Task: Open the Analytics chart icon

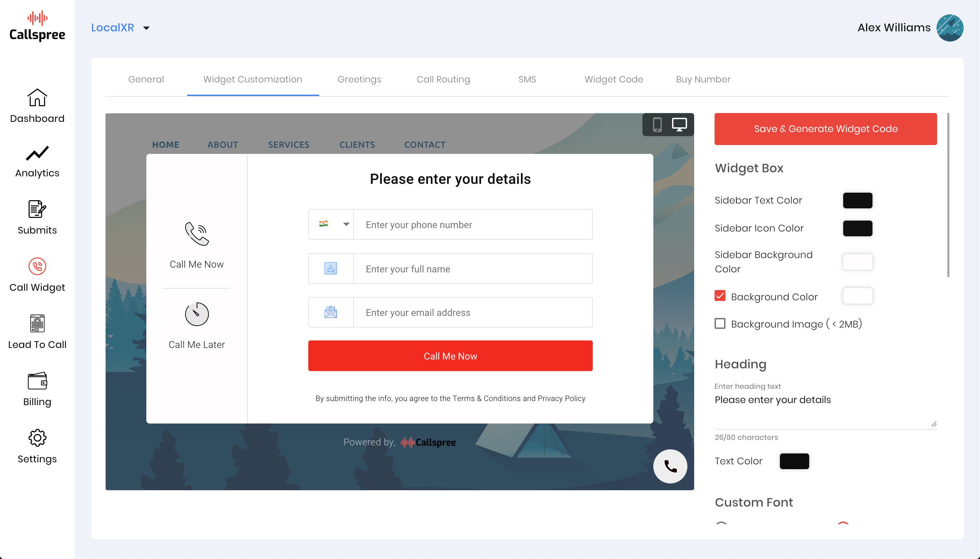Action: tap(37, 153)
